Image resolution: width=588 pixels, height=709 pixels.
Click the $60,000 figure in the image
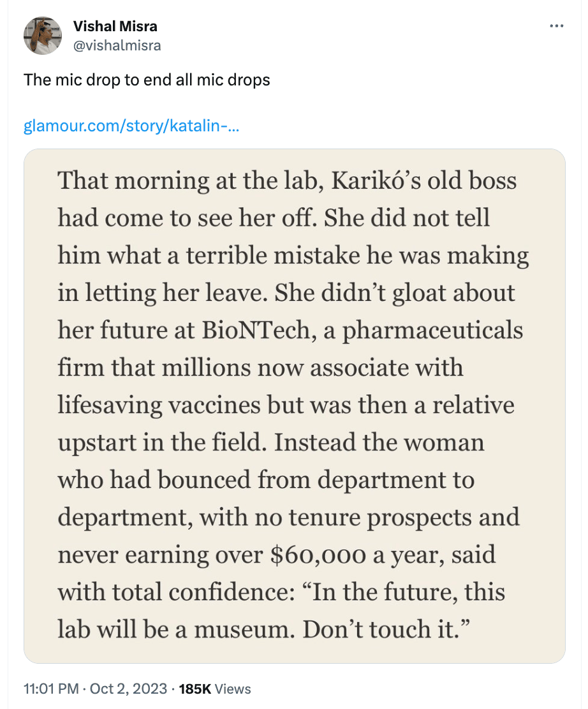coord(318,555)
